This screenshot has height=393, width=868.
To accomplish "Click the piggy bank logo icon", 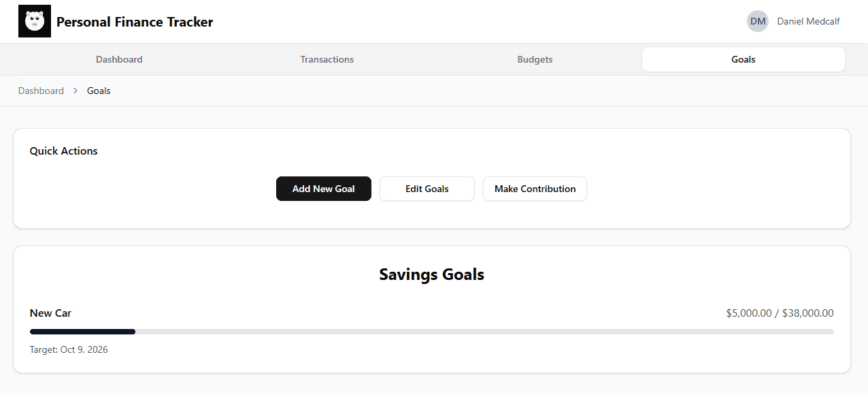I will [35, 22].
